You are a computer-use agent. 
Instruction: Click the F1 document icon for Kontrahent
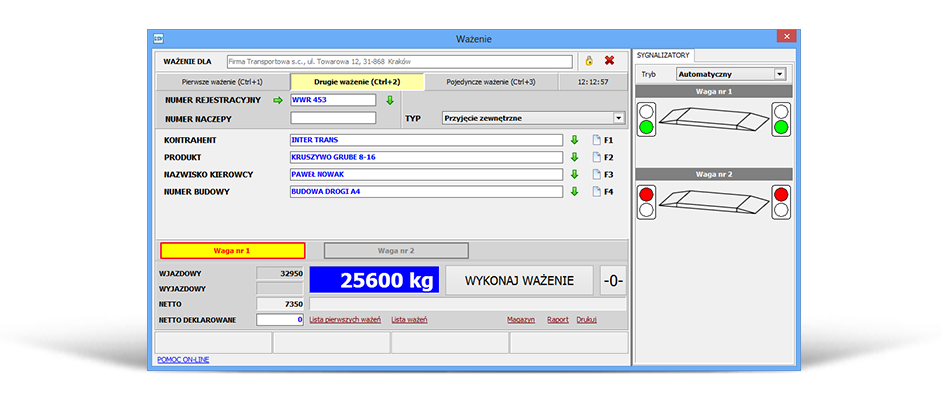click(596, 140)
